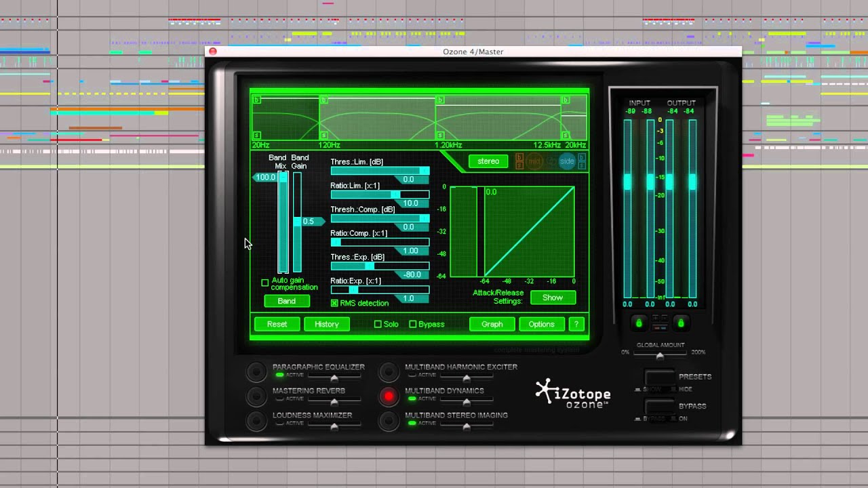Solo band 2 via 's' icon at 120Hz
Screen dimensions: 868x488
(x=324, y=136)
